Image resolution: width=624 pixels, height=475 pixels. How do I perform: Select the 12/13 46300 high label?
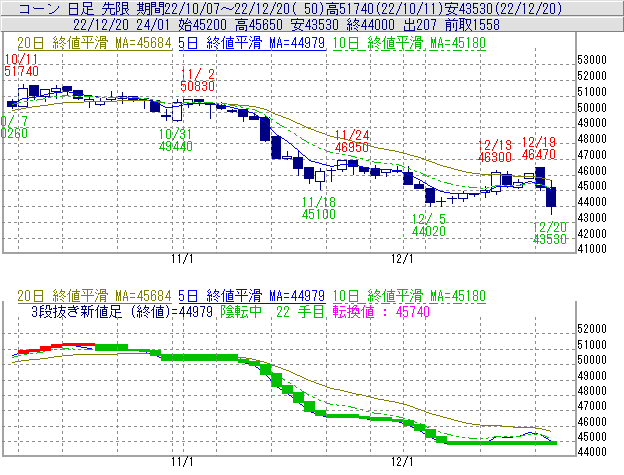(494, 151)
